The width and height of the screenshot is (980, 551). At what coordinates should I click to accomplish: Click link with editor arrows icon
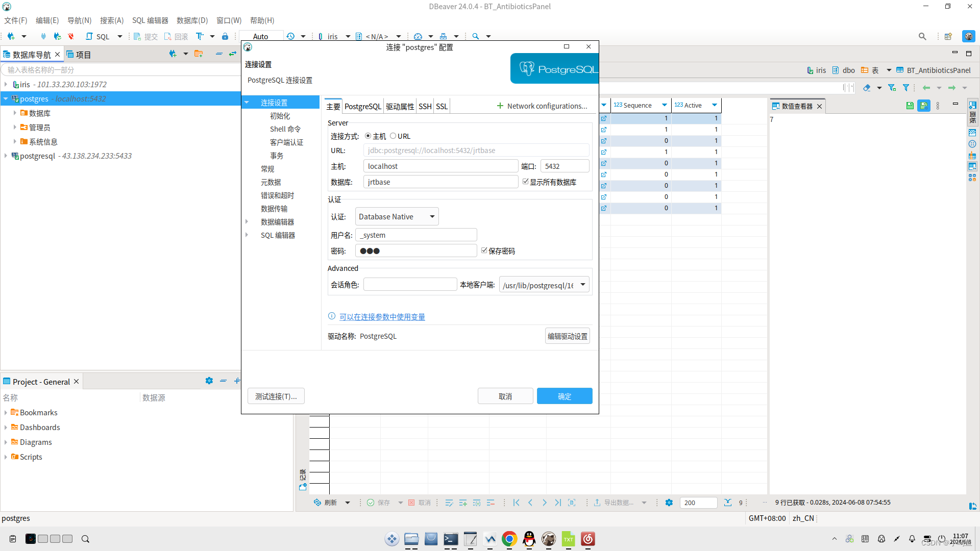233,54
